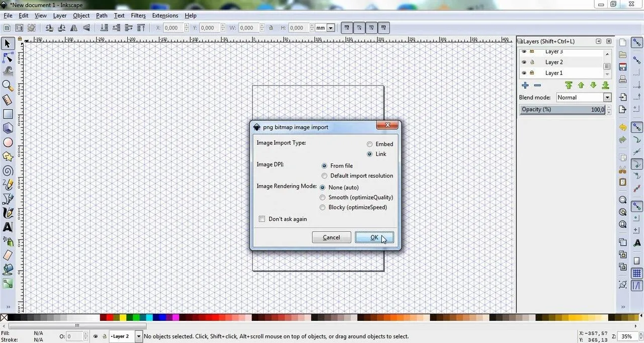Click the yellow Undo arrow icon

point(623,128)
